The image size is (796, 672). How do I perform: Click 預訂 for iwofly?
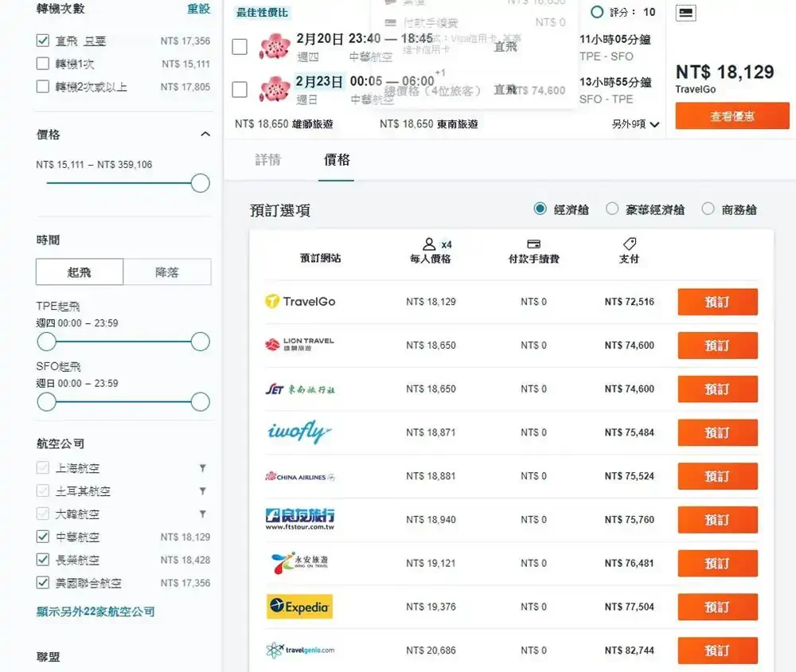tap(717, 433)
